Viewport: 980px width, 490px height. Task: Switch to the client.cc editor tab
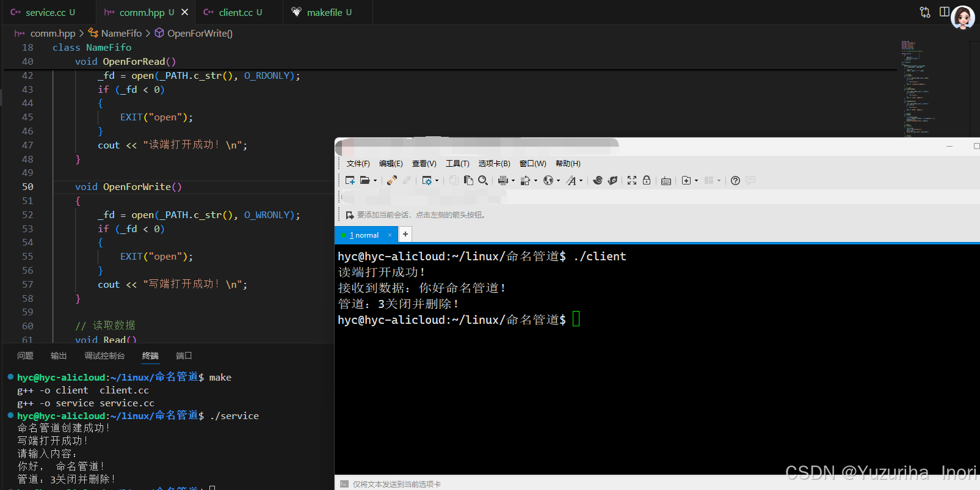pyautogui.click(x=239, y=12)
